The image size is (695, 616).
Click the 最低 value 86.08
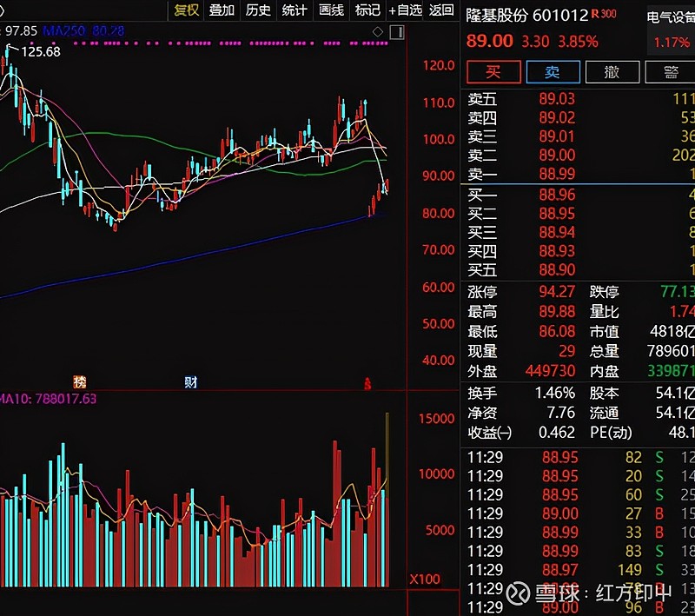557,331
